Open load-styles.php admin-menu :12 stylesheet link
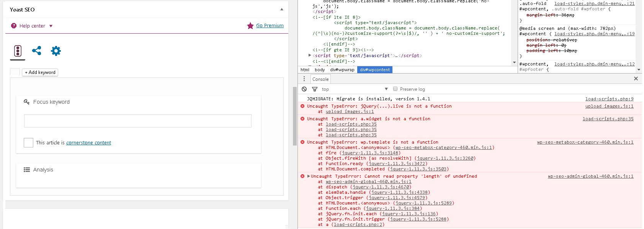Image resolution: width=644 pixels, height=229 pixels. pos(594,64)
